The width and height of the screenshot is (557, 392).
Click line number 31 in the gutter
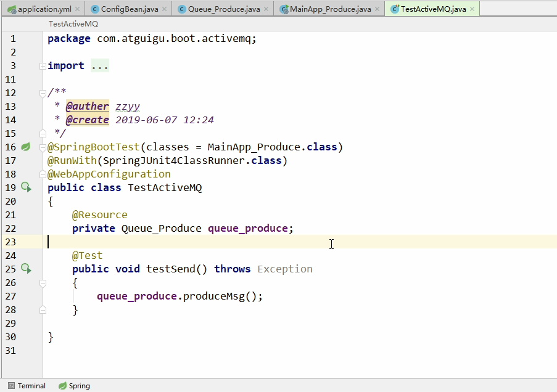[x=10, y=351]
